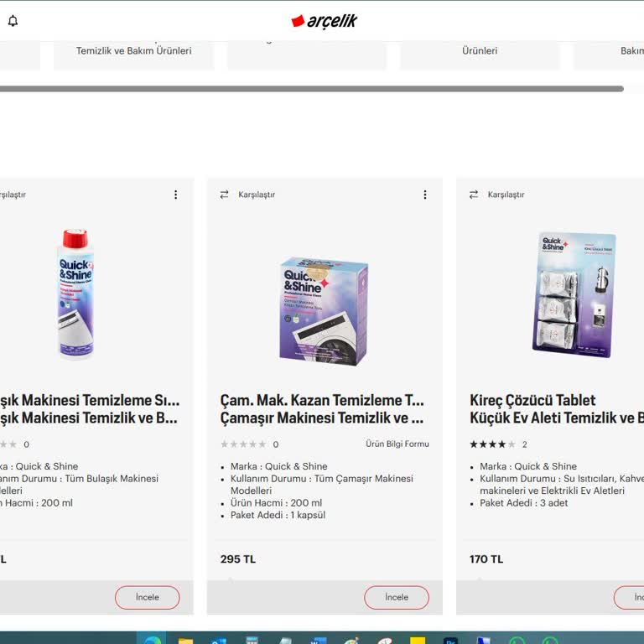Click the 295 TL price

tap(238, 559)
